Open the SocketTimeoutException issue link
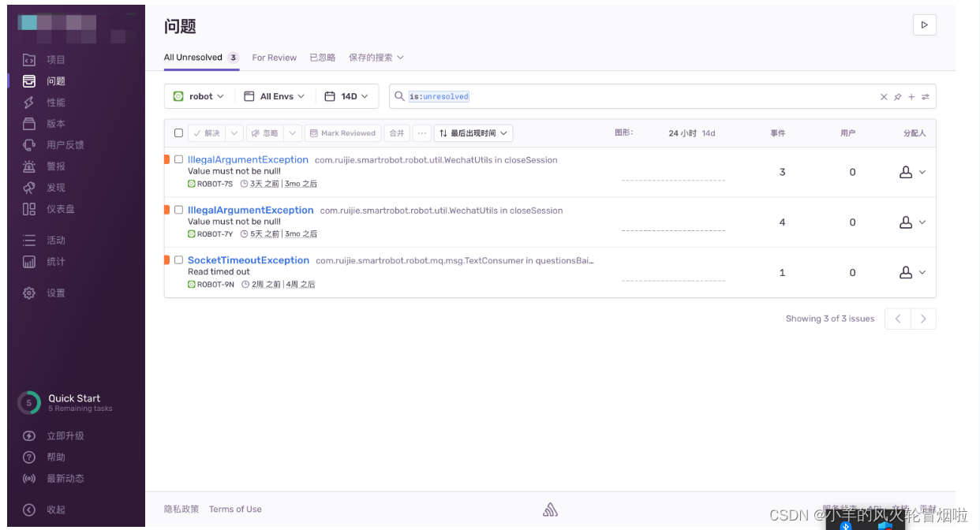The height and width of the screenshot is (530, 980). pyautogui.click(x=249, y=260)
